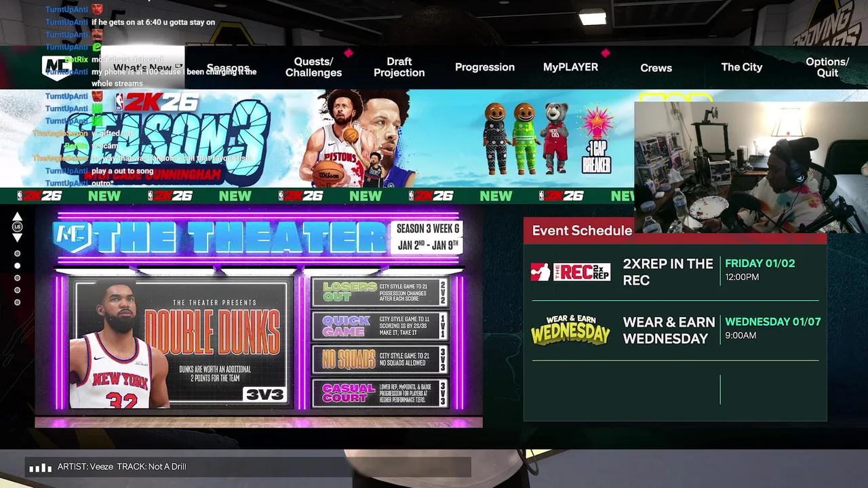Click the streamer webcam overlay
The width and height of the screenshot is (868, 488).
pyautogui.click(x=751, y=167)
